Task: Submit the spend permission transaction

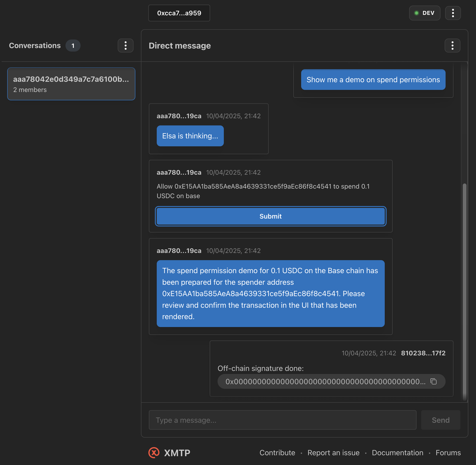Action: click(x=271, y=216)
